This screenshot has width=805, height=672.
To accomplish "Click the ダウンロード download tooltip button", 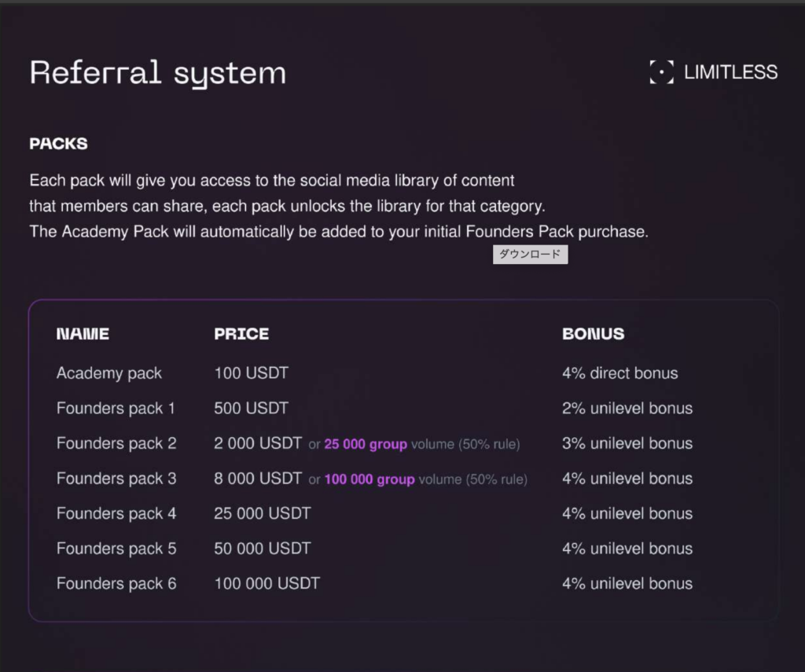I will click(x=530, y=255).
